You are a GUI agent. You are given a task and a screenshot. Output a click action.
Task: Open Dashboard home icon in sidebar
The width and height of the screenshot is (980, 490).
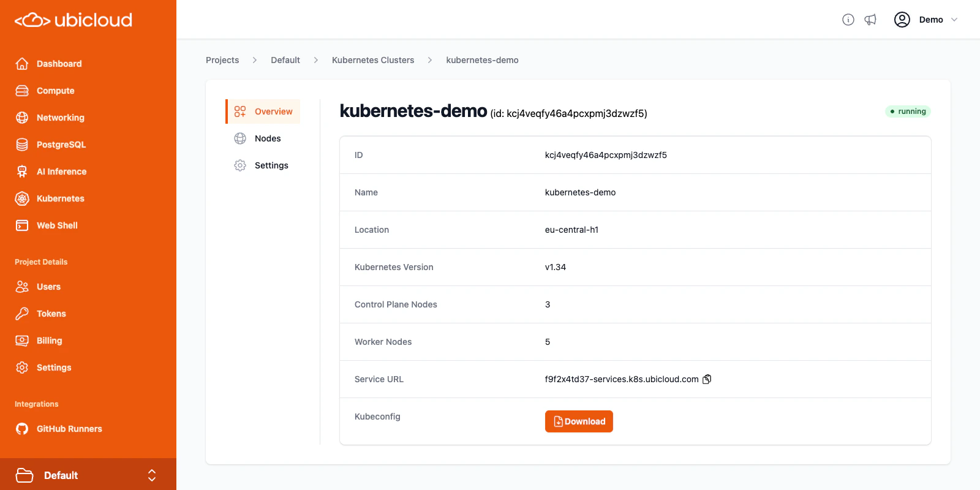pos(22,64)
